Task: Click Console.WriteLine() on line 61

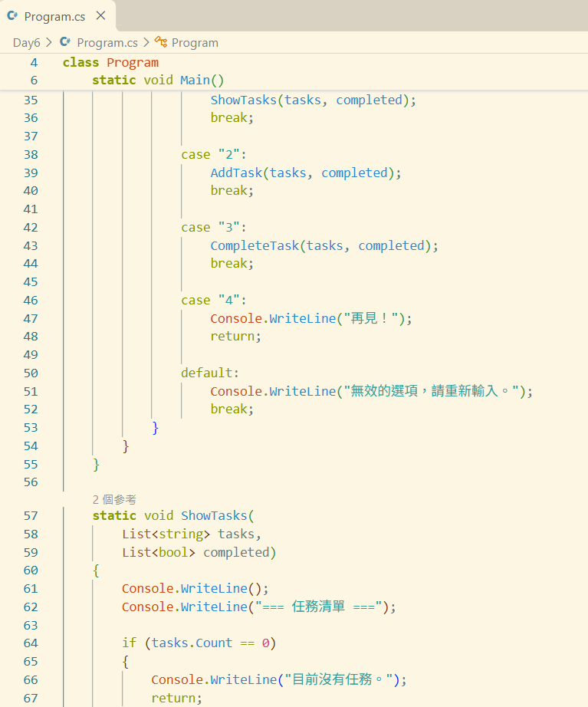Action: 195,589
